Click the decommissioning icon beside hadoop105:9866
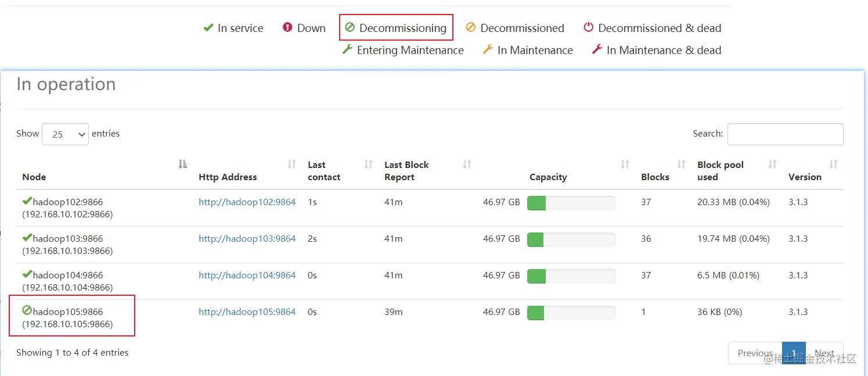868x376 pixels. click(x=27, y=310)
